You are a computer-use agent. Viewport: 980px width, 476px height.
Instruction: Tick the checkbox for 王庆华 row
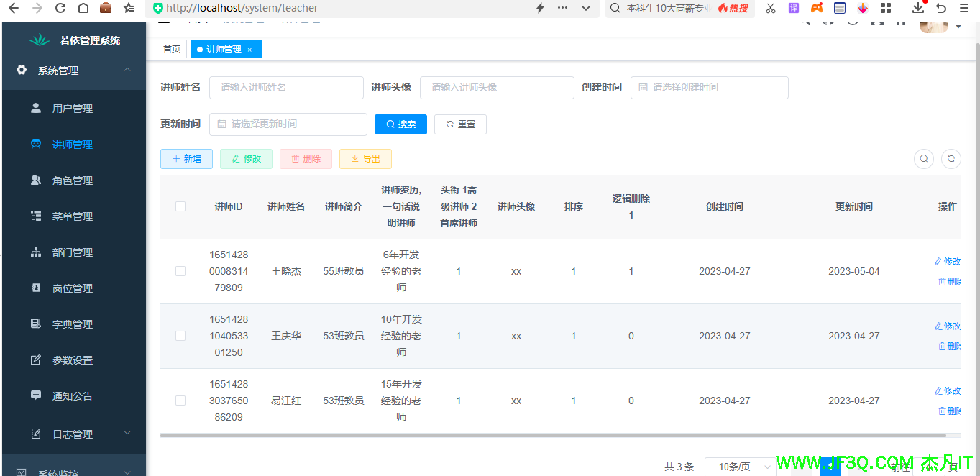[180, 336]
